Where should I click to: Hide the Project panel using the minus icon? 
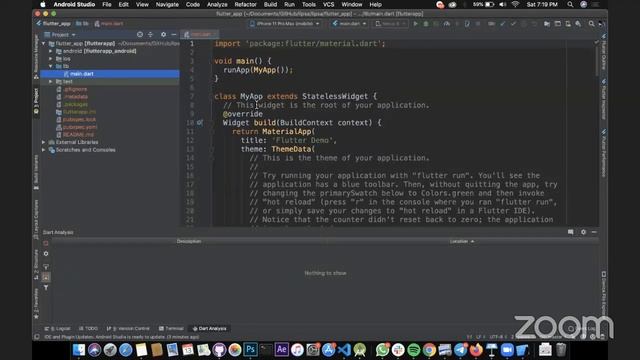(174, 35)
